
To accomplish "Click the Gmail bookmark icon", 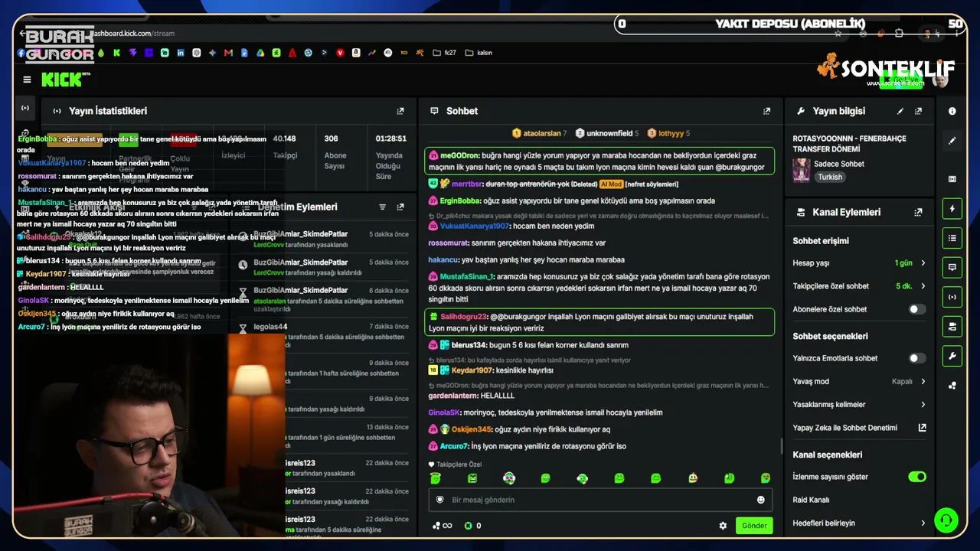I will point(228,53).
